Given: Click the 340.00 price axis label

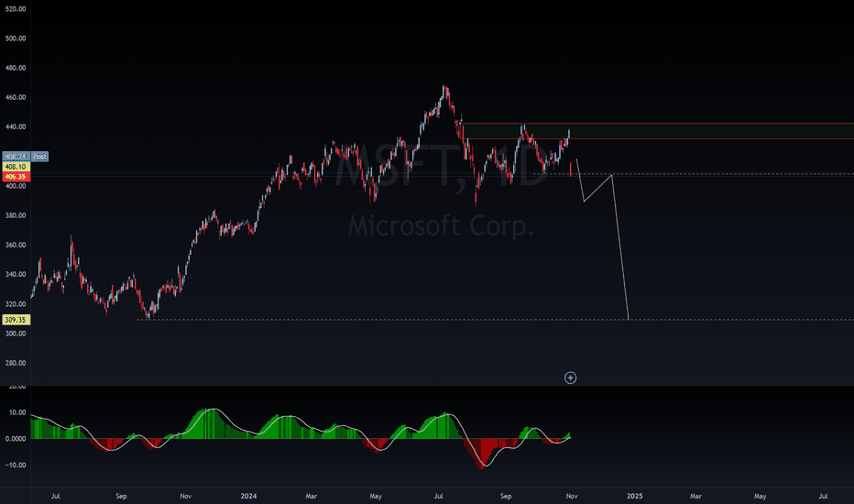Looking at the screenshot, I should tap(16, 274).
